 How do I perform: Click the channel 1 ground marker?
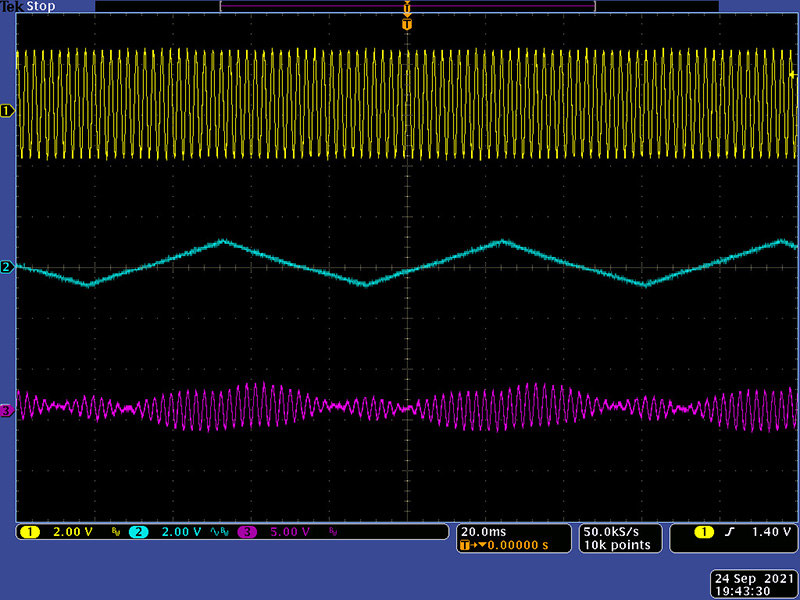point(8,110)
